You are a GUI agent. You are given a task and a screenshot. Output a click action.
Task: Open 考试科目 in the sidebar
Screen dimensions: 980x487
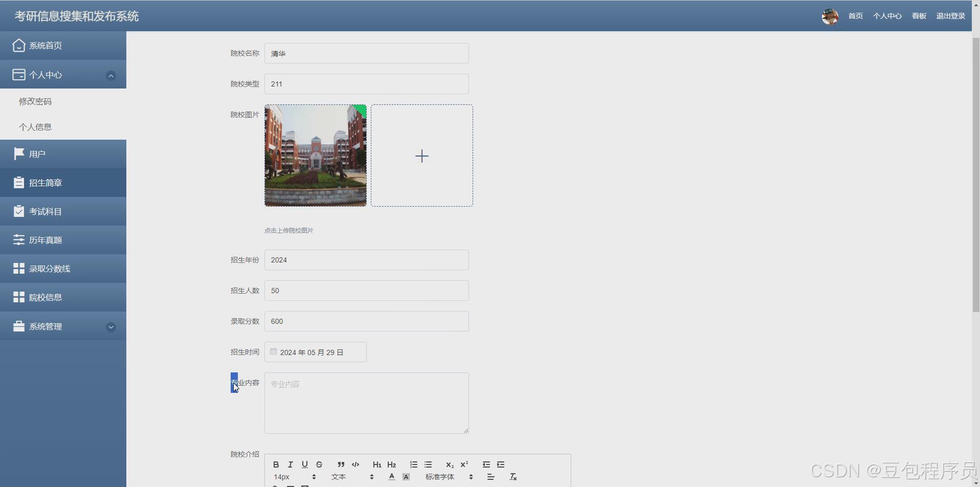(63, 211)
